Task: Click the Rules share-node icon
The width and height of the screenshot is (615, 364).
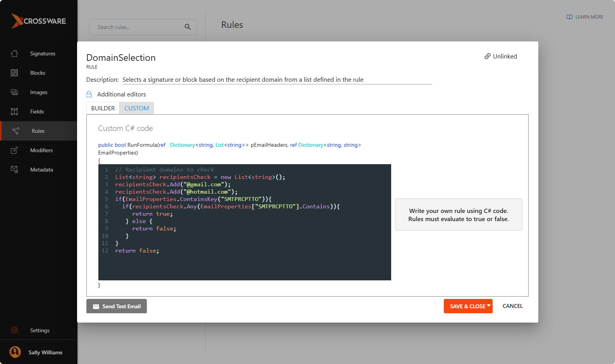Action: (16, 131)
